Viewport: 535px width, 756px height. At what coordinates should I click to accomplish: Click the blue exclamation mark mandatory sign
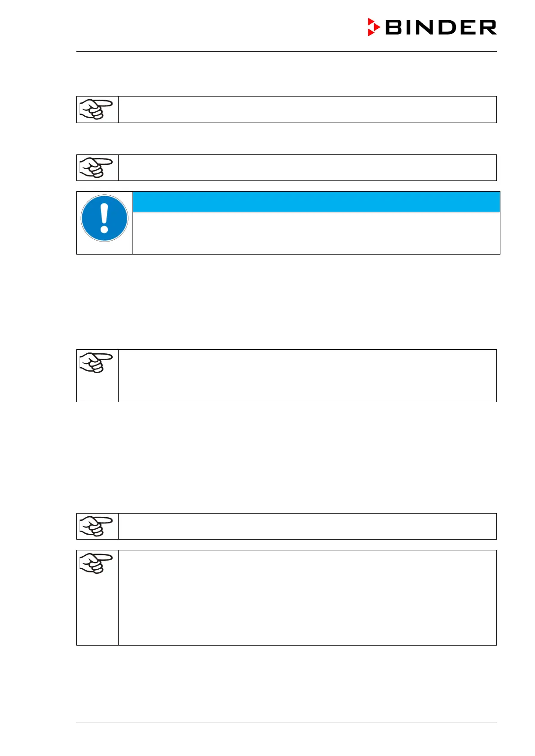point(105,219)
